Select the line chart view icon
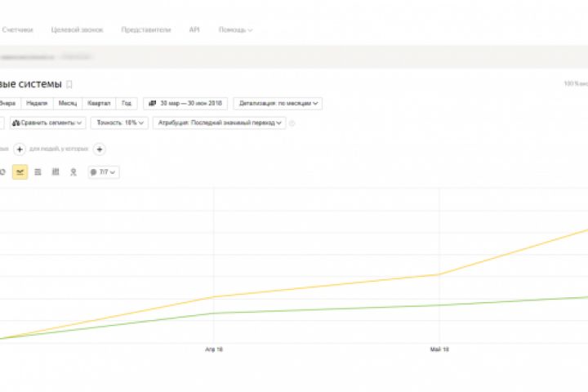 20,172
